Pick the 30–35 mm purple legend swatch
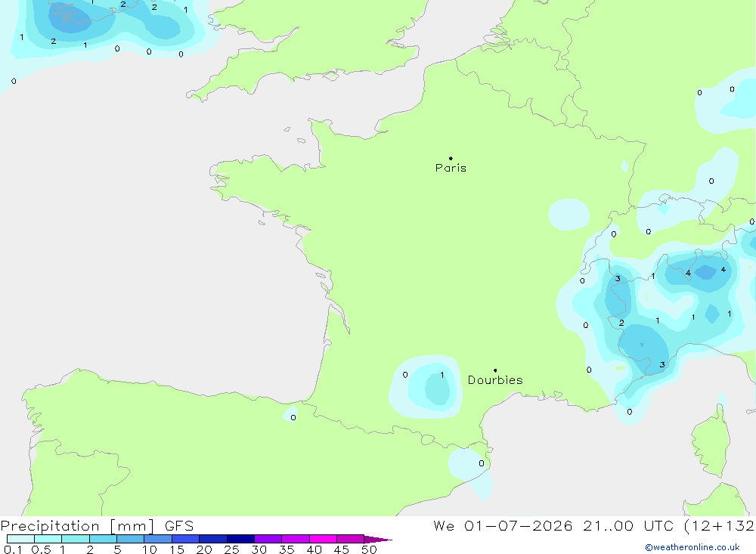Screen dimensions: 756x554 click(268, 539)
